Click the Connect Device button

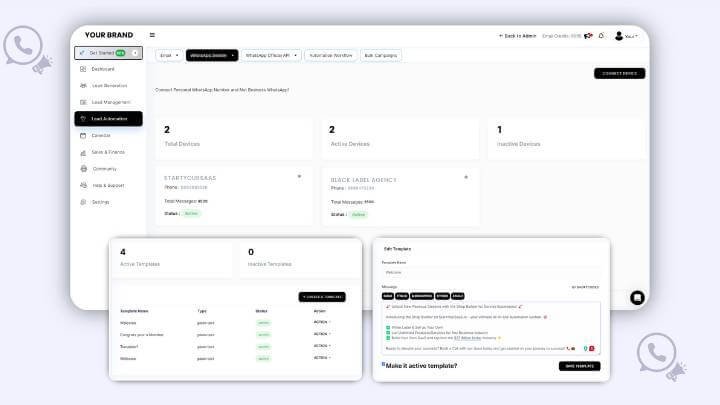(619, 73)
